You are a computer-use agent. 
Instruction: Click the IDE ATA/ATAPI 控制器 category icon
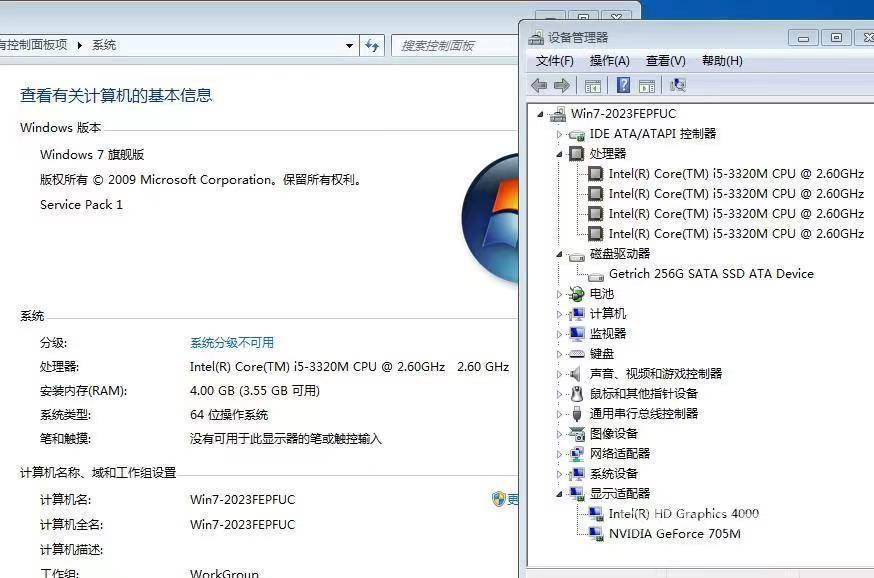coord(576,134)
